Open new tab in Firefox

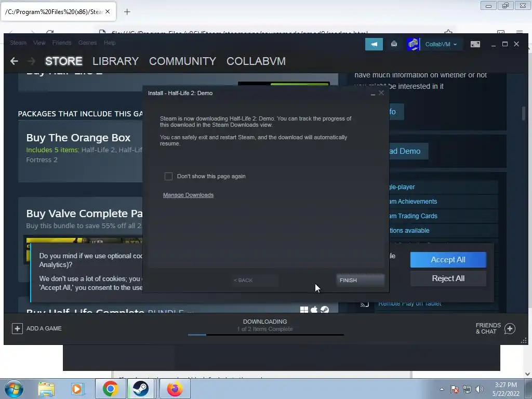coord(127,12)
